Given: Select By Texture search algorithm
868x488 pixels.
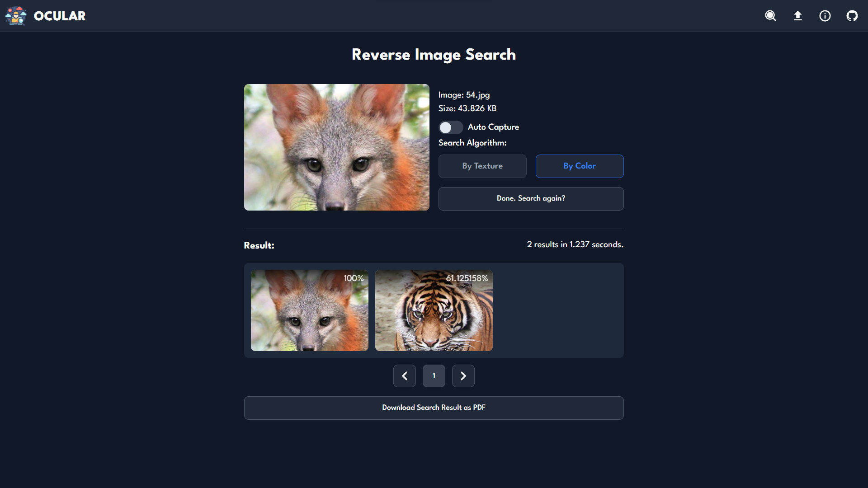Looking at the screenshot, I should (482, 166).
